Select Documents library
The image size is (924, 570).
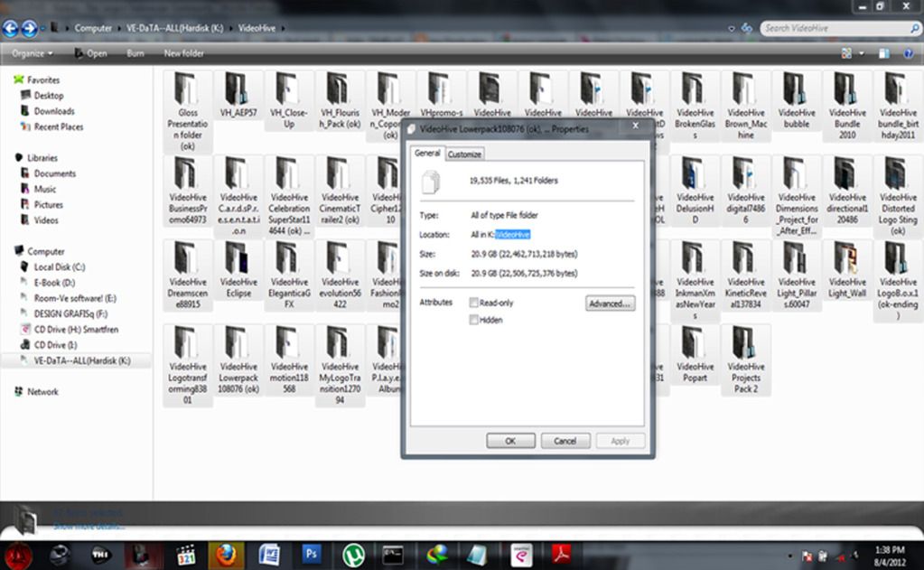55,173
